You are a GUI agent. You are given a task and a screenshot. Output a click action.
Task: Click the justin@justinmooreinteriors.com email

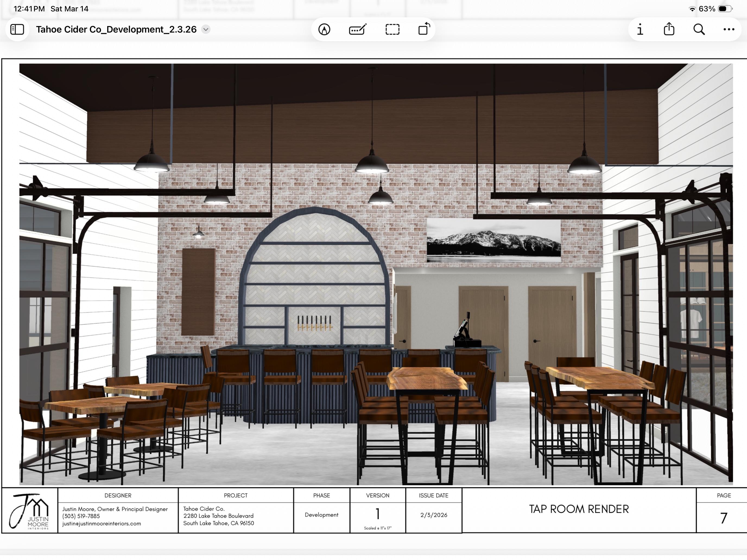101,524
